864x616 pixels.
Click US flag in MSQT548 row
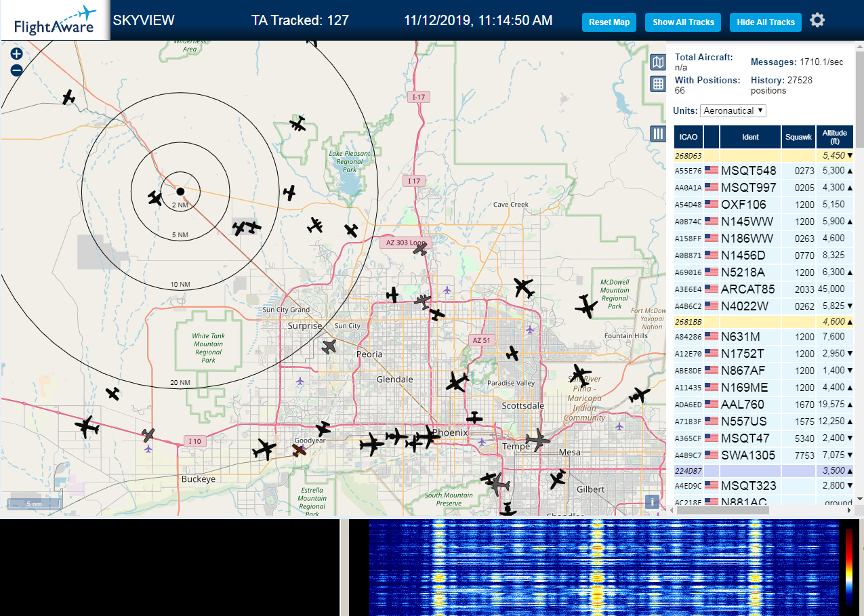(x=711, y=170)
